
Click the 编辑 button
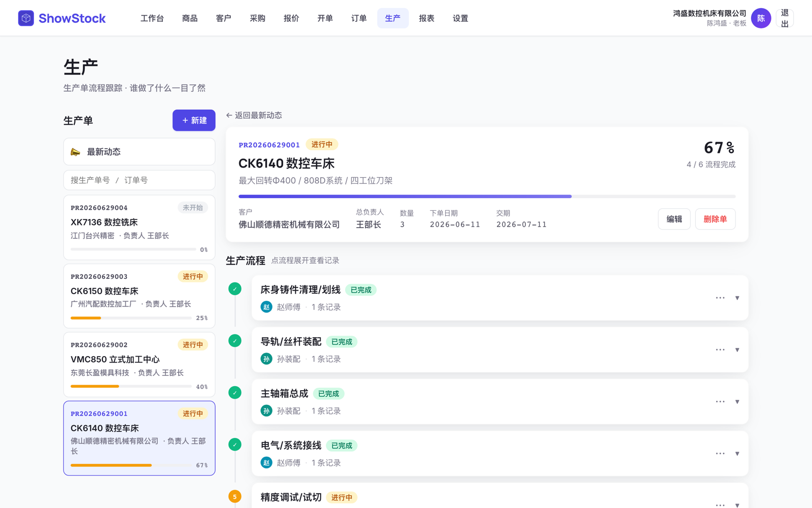(x=674, y=219)
